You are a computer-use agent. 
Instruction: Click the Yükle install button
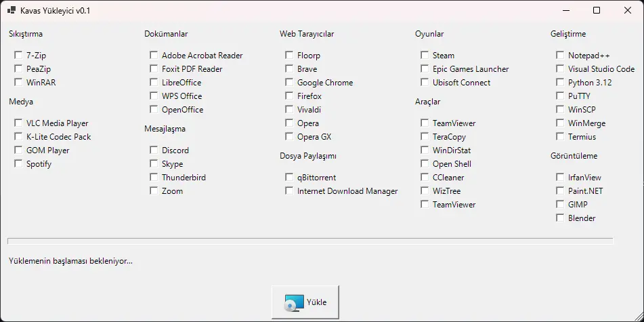[x=305, y=302]
